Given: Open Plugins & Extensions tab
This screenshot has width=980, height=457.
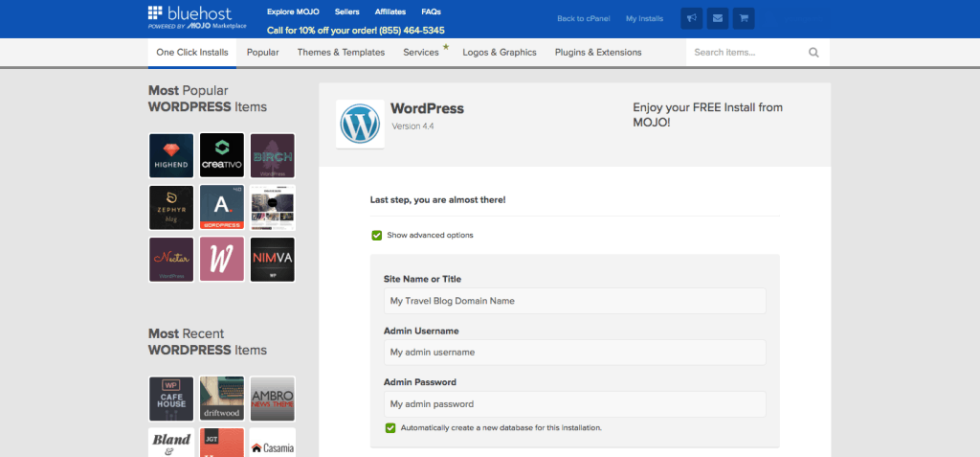Looking at the screenshot, I should click(598, 53).
